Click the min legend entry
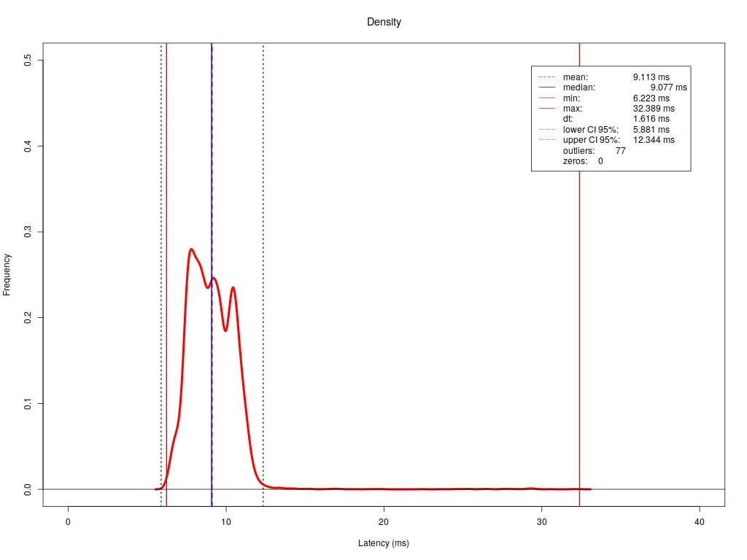 click(x=571, y=98)
